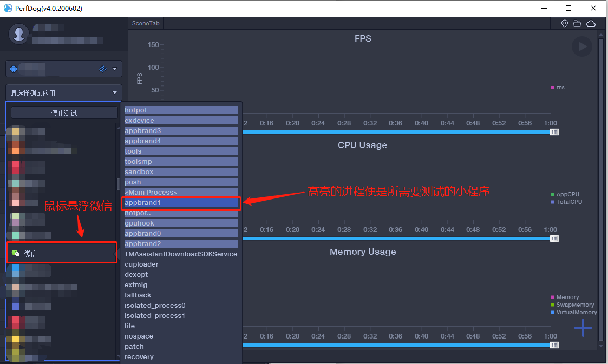Pick the hotpot.. process
608x364 pixels.
(x=181, y=213)
